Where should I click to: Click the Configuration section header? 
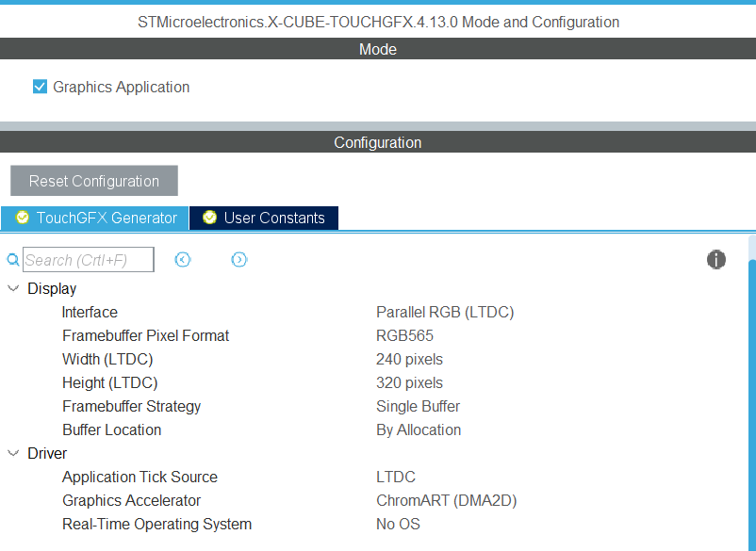(378, 142)
